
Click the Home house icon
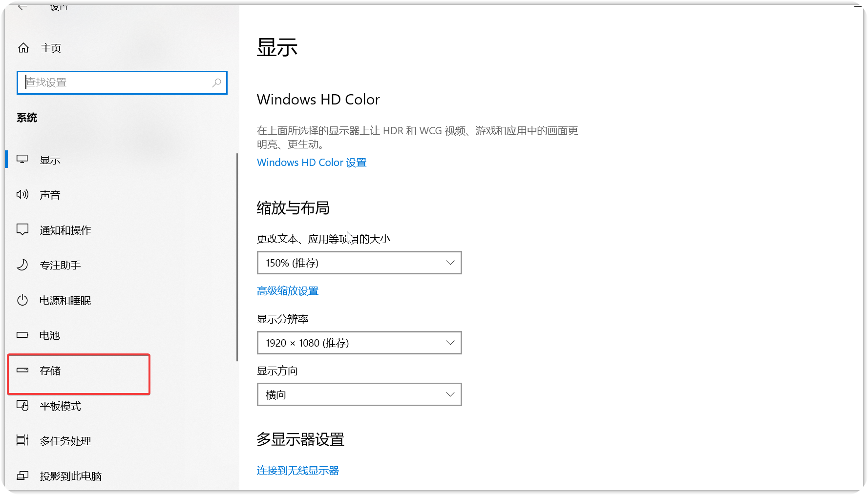click(23, 48)
